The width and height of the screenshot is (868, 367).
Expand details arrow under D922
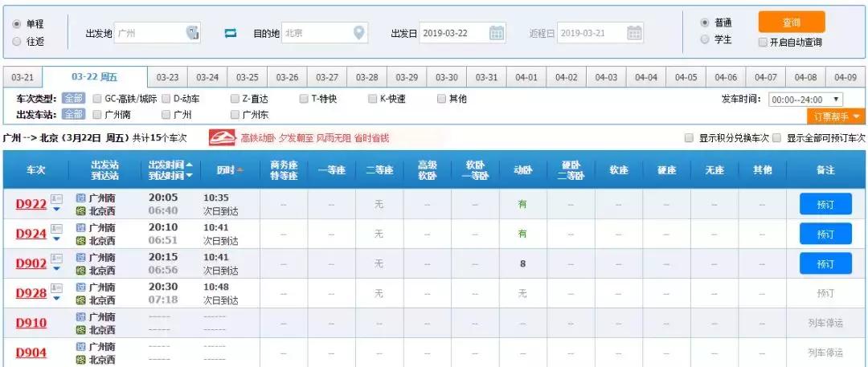(x=56, y=210)
